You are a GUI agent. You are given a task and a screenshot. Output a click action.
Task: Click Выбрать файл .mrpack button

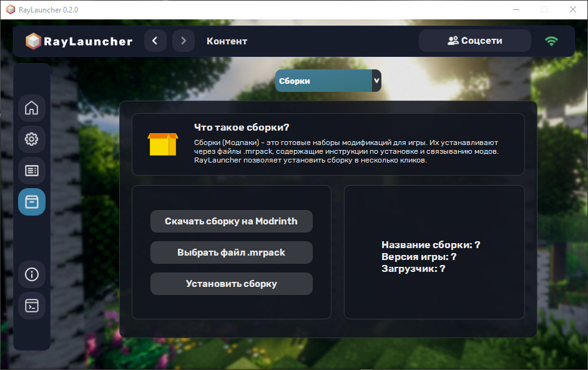click(x=232, y=252)
